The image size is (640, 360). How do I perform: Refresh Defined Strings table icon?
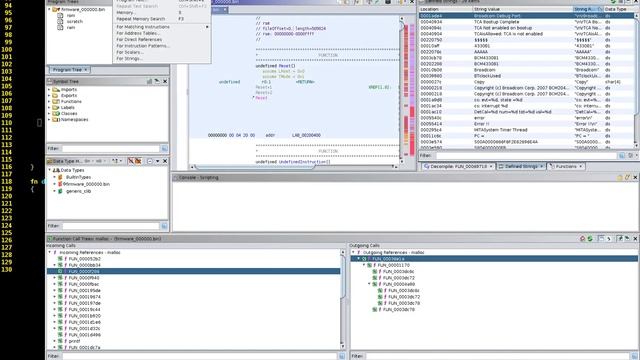click(x=613, y=2)
